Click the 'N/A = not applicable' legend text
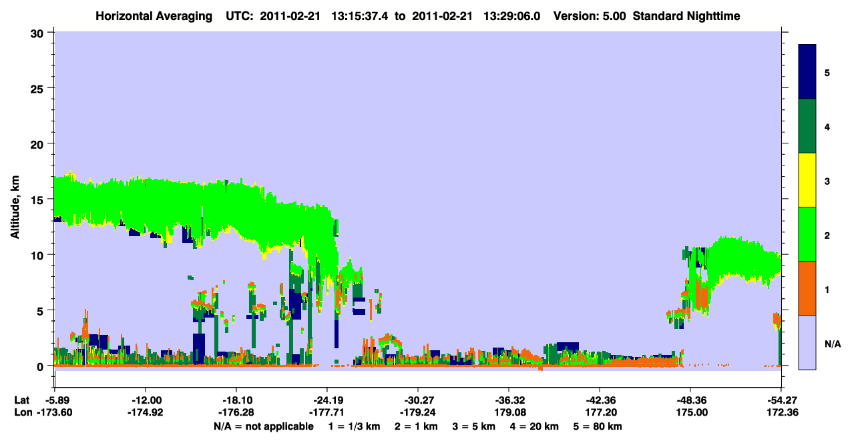The height and width of the screenshot is (445, 868). pos(263,426)
